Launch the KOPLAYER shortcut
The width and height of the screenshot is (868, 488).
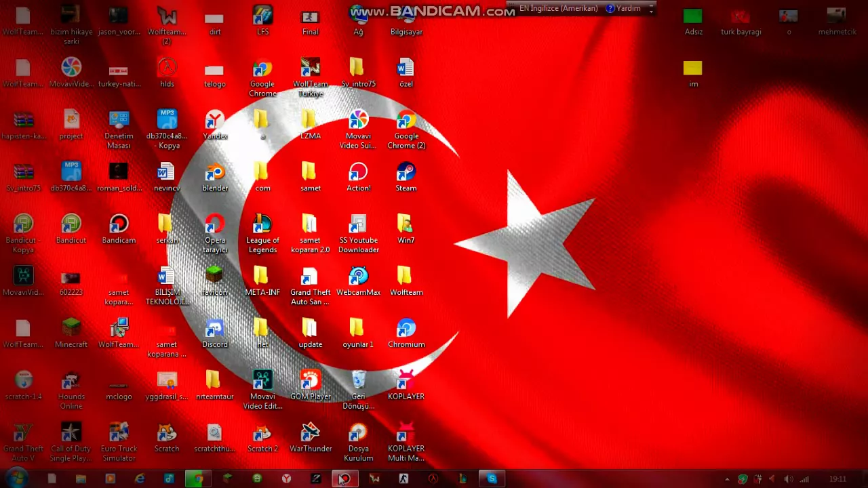click(x=406, y=385)
